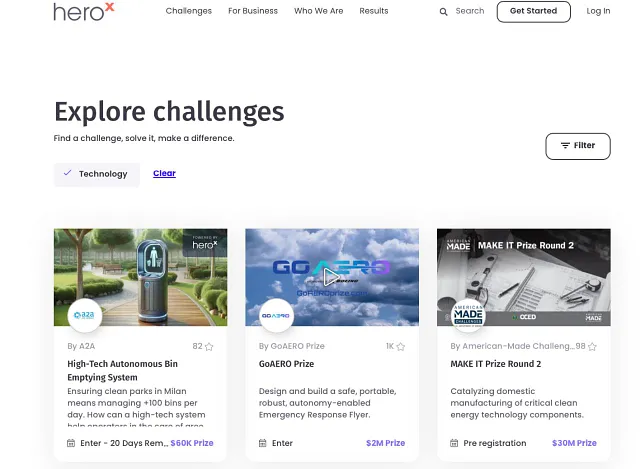Open the GoAERO Prize title link
The width and height of the screenshot is (640, 469).
point(287,364)
